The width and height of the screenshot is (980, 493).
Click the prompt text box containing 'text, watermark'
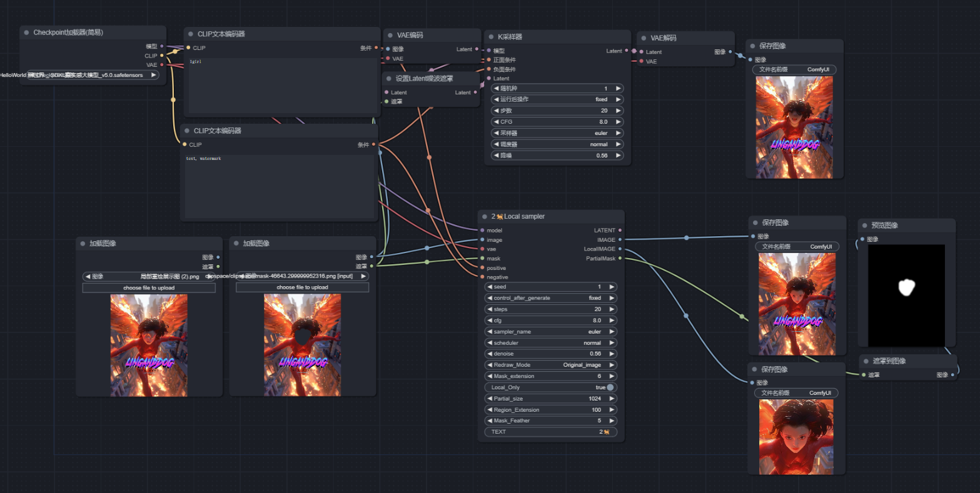click(x=278, y=186)
